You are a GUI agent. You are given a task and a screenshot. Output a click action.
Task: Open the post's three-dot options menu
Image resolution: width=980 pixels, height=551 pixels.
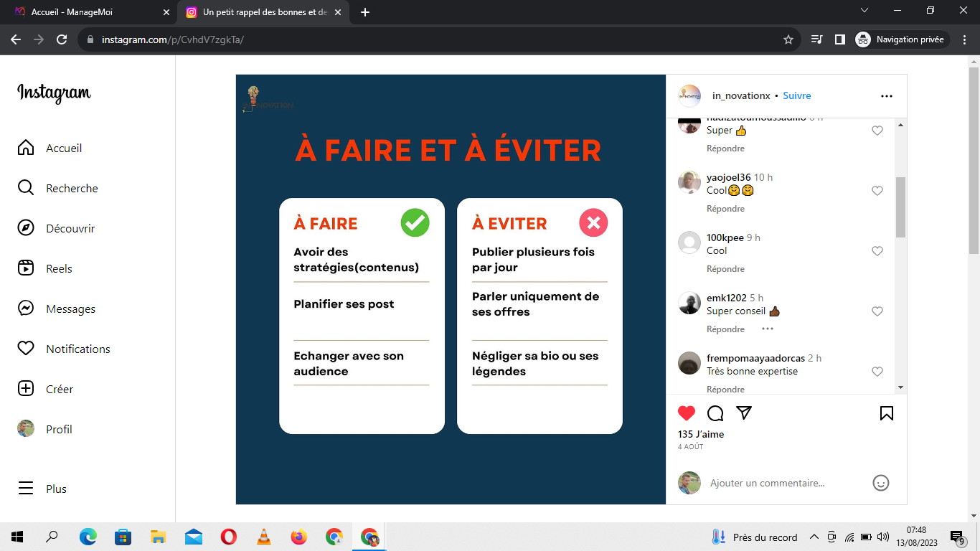887,96
